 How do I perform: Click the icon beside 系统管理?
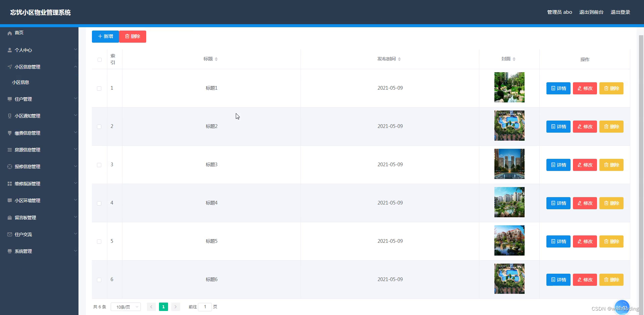click(x=10, y=251)
